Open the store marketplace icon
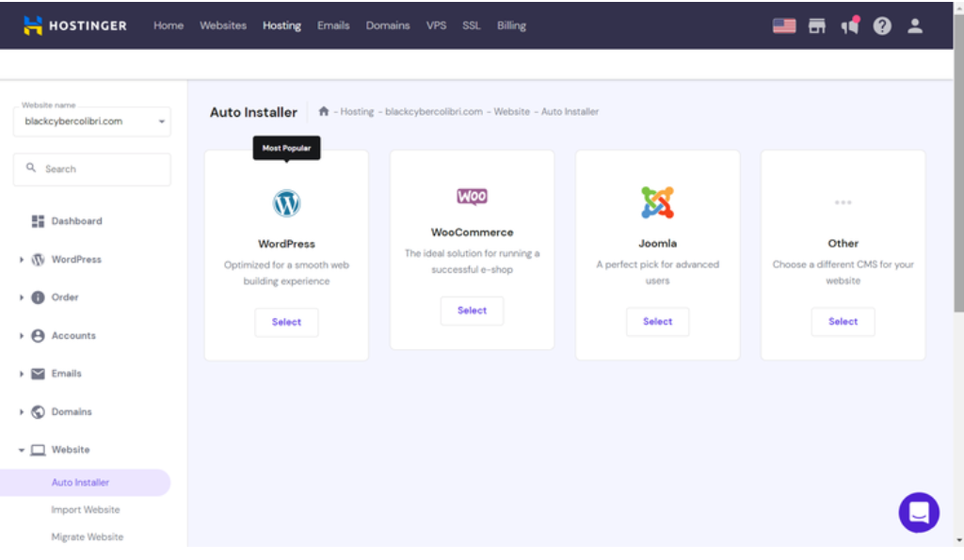Image resolution: width=964 pixels, height=560 pixels. click(816, 25)
